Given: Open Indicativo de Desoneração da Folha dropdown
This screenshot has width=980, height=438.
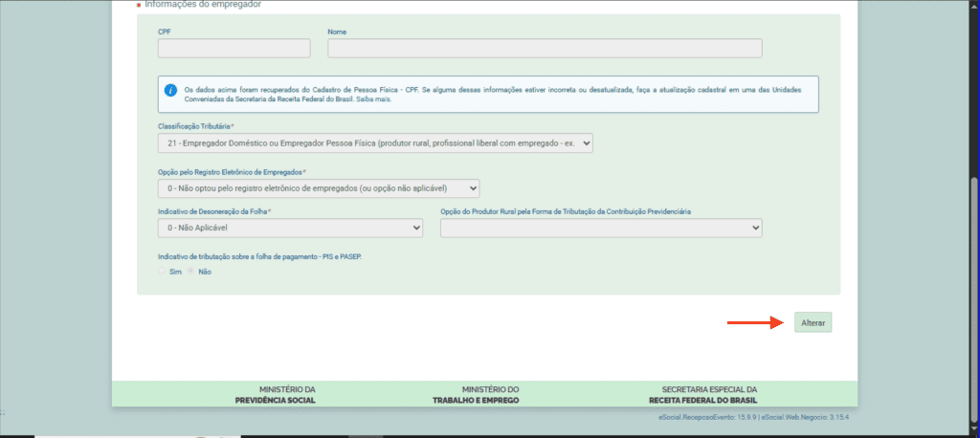Looking at the screenshot, I should click(x=290, y=228).
